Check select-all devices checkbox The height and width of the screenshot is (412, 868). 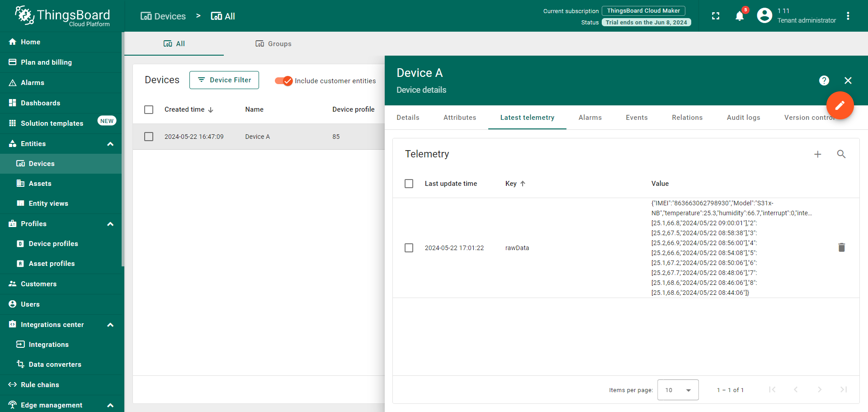point(149,109)
